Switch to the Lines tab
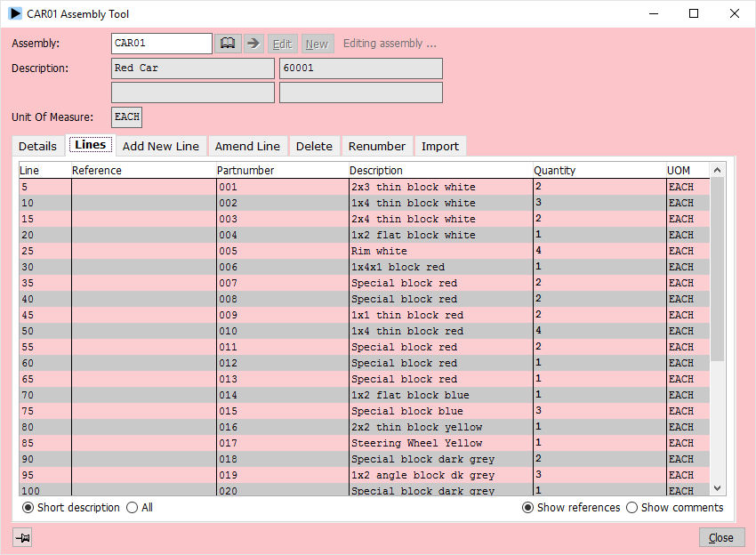This screenshot has height=555, width=756. (91, 145)
